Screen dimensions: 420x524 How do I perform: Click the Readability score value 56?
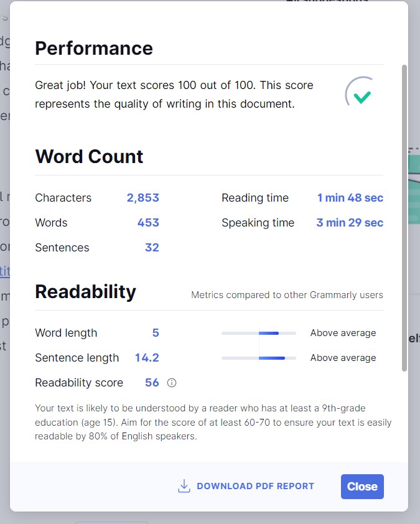point(152,383)
